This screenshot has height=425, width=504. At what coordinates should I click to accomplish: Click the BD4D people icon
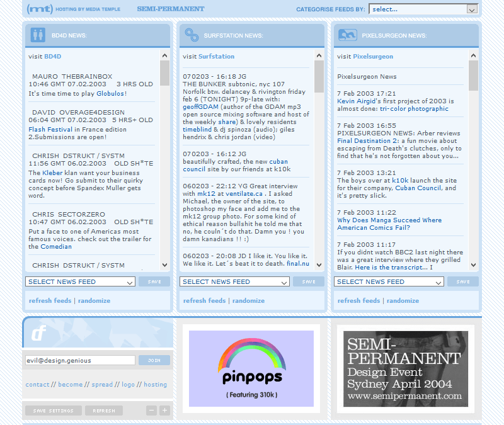[38, 35]
